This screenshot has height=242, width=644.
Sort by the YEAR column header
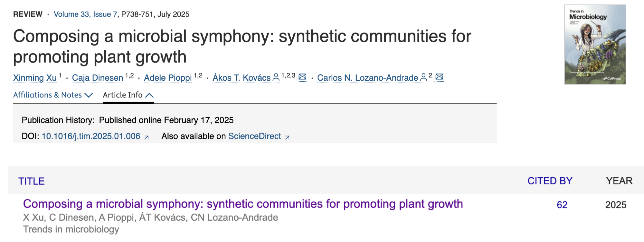[x=619, y=181]
